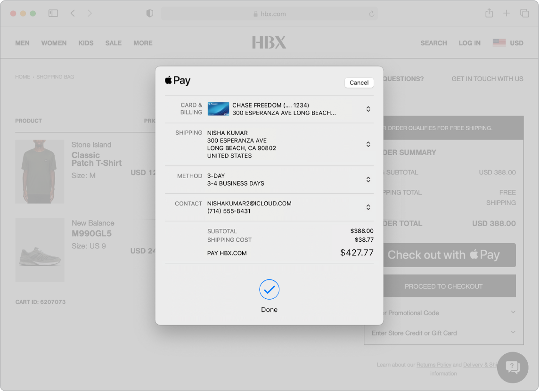The height and width of the screenshot is (392, 540).
Task: Open the Returns Policy link
Action: (434, 364)
